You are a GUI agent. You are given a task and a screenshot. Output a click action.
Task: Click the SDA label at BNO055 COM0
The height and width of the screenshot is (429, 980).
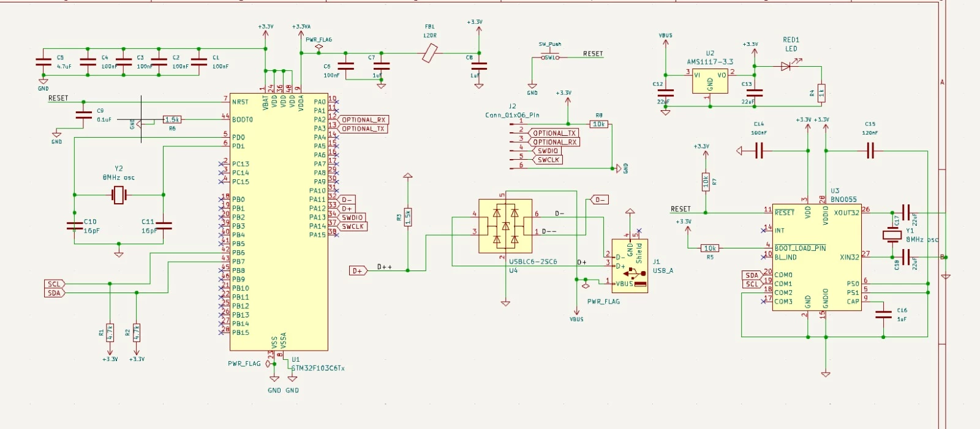click(x=752, y=275)
